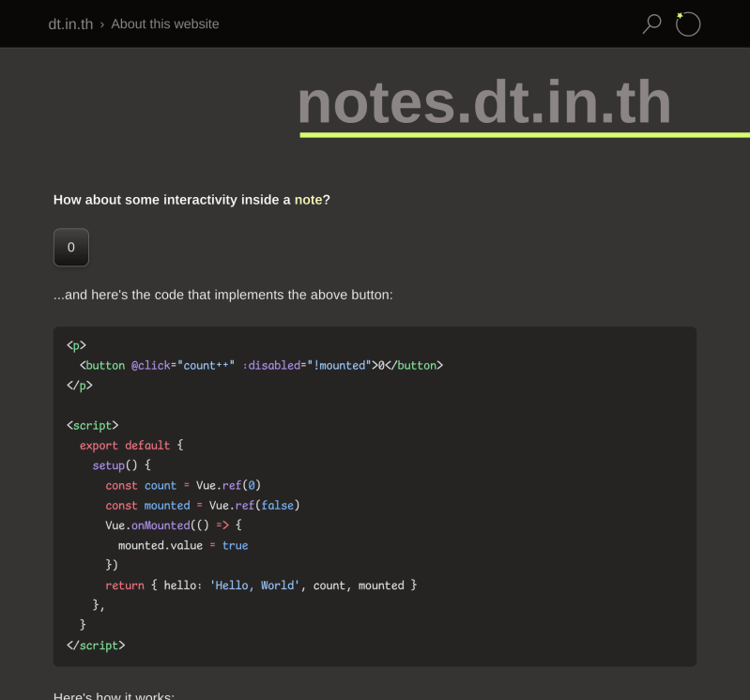
Task: Click the 'Here's how it works:' text
Action: pyautogui.click(x=114, y=695)
